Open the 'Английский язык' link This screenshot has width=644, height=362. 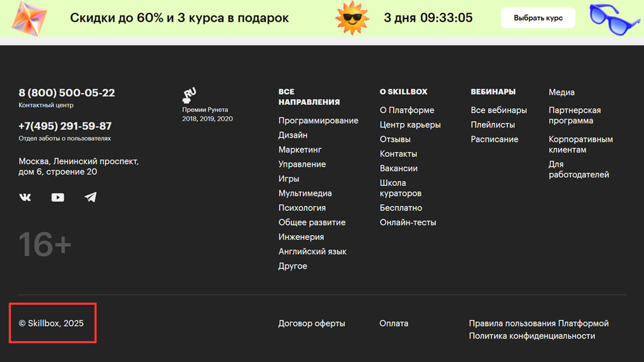312,252
